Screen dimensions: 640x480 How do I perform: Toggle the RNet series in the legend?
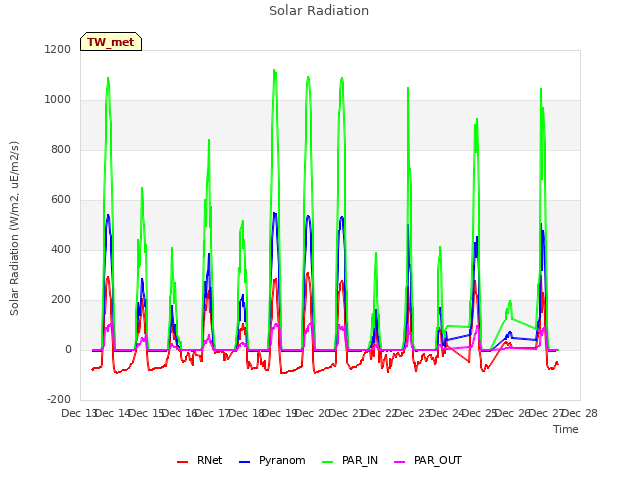pos(200,461)
